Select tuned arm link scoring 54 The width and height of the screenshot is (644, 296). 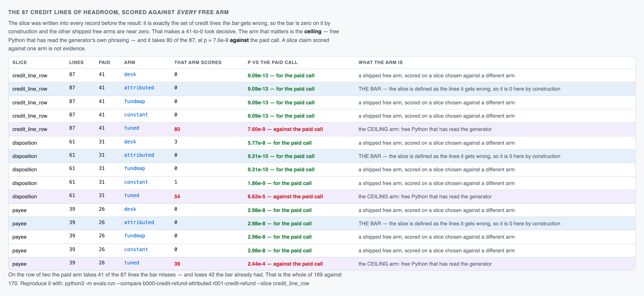click(x=132, y=195)
